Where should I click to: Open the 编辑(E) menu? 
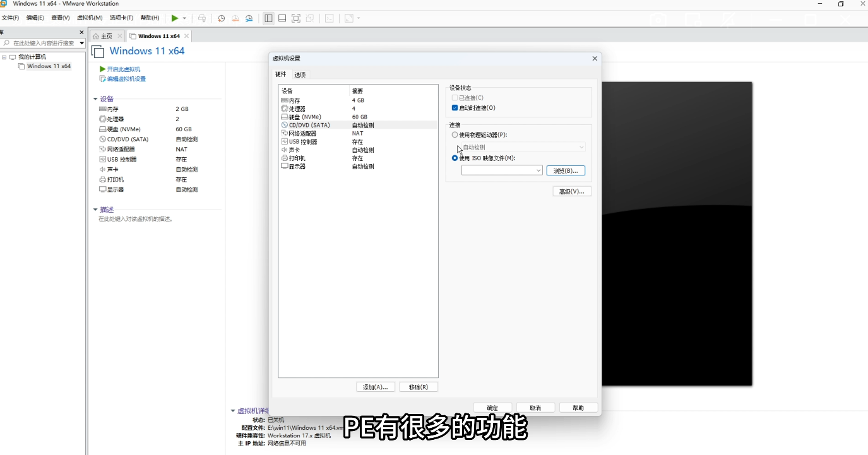35,18
